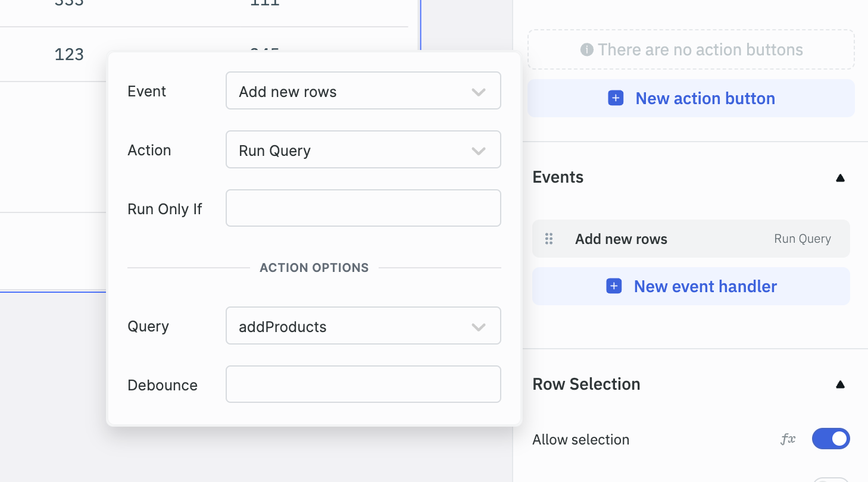Click the New action button label

(705, 98)
